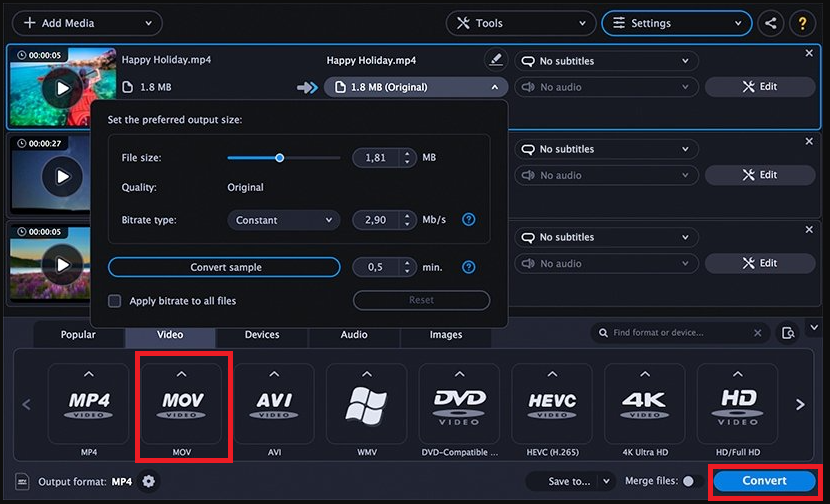The height and width of the screenshot is (504, 830).
Task: Play the Happy Holiday.mp4 preview
Action: pyautogui.click(x=62, y=88)
